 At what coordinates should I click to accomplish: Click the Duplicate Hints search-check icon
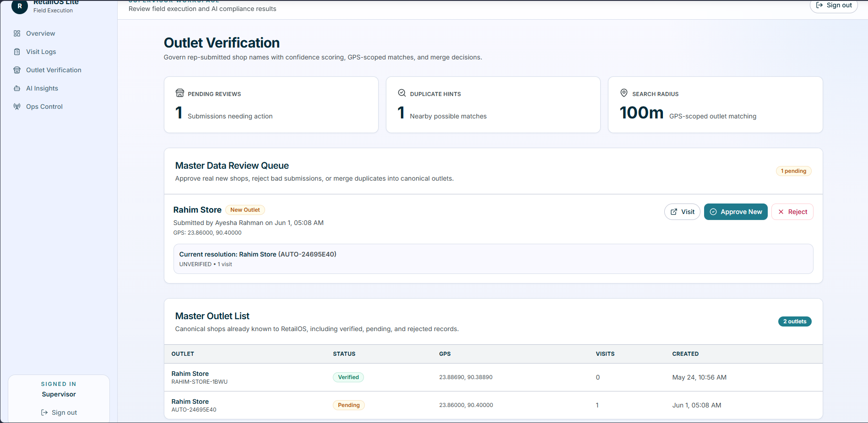pos(402,93)
